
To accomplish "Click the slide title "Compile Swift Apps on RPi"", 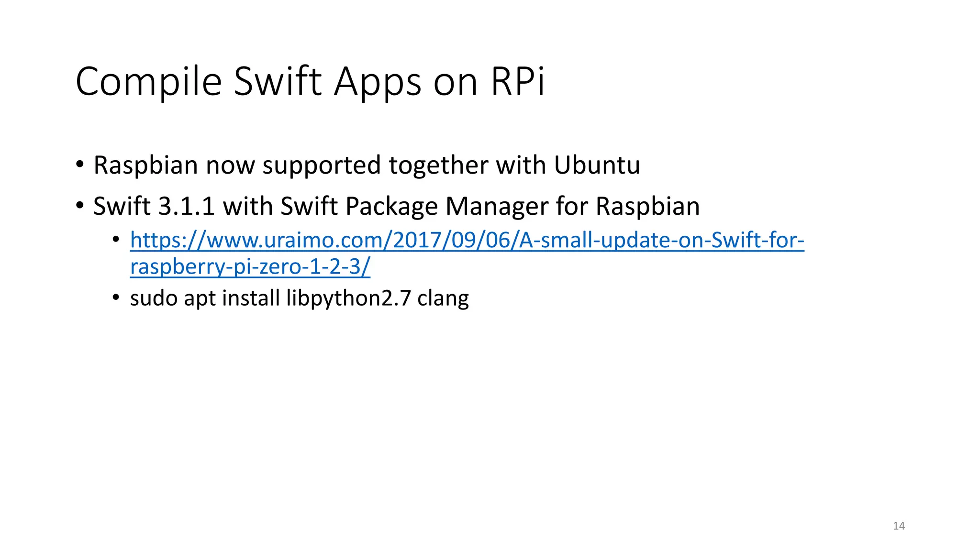I will pos(310,81).
